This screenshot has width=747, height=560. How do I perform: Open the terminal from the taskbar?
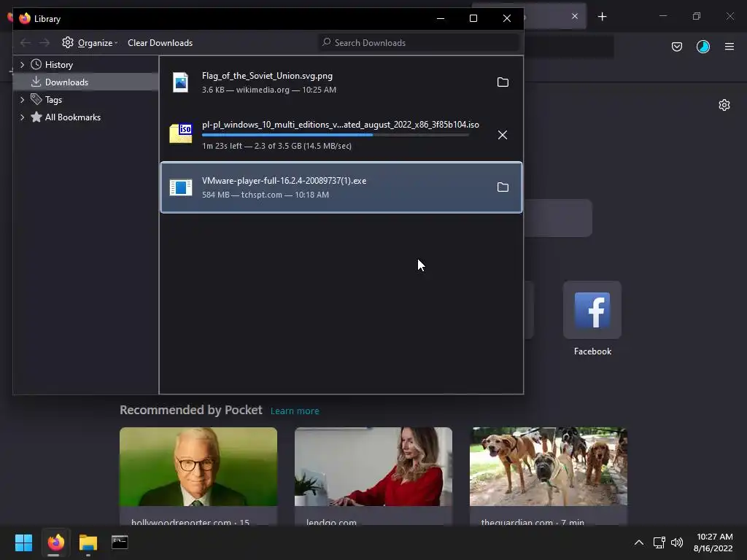(120, 542)
